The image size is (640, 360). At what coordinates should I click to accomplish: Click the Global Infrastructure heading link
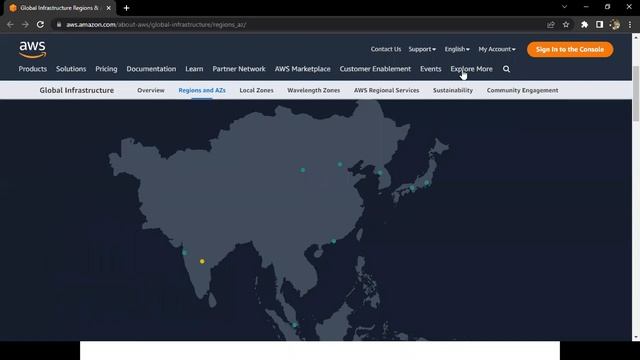click(77, 90)
